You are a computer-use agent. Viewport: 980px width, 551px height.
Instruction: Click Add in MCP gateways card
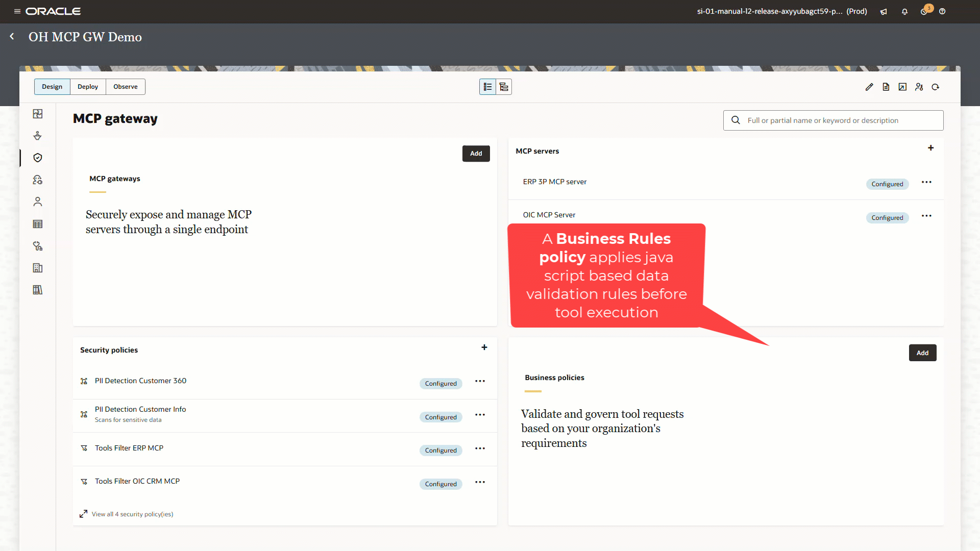pyautogui.click(x=476, y=154)
